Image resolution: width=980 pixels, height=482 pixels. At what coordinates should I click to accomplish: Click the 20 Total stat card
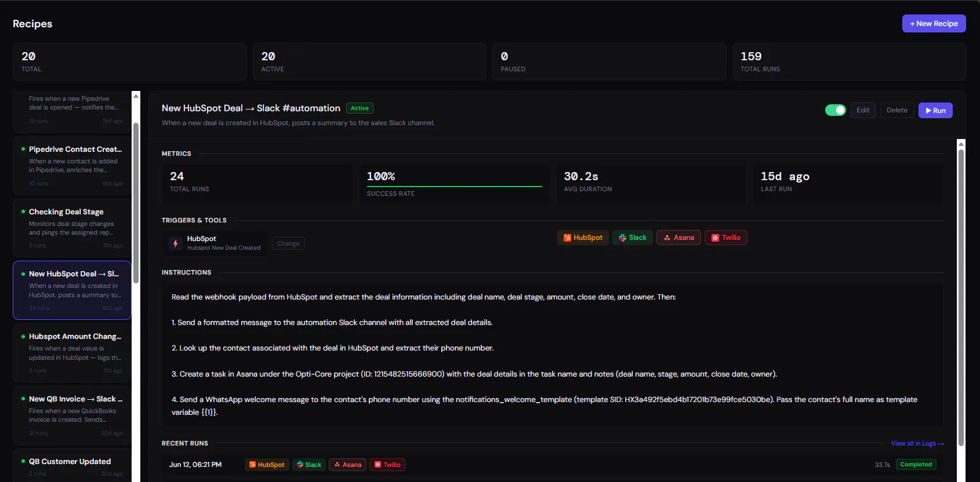tap(130, 61)
